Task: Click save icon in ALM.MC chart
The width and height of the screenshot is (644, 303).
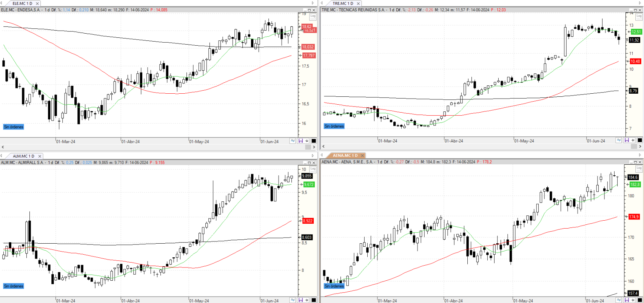Action: [300, 300]
